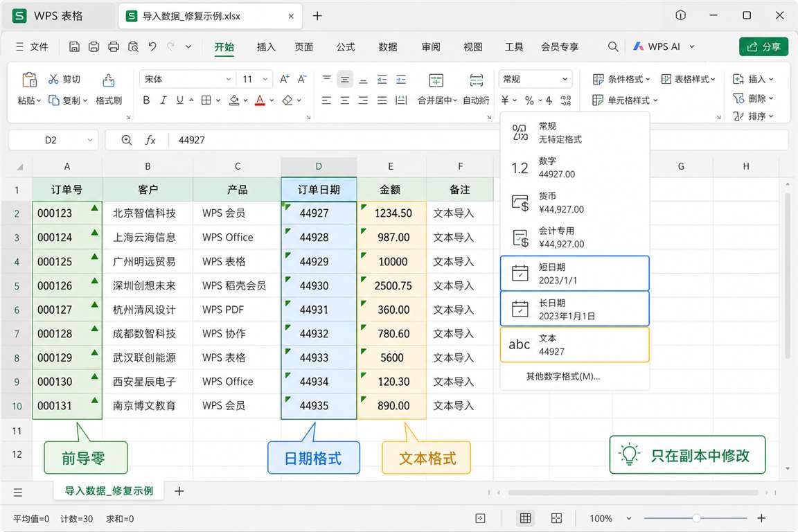This screenshot has width=798, height=532.
Task: Switch to the 公式 ribbon tab
Action: point(346,47)
